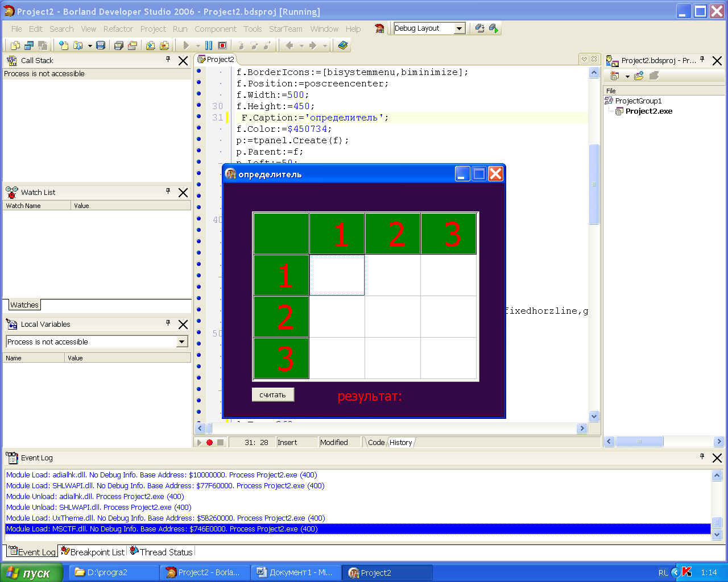Click the green Run arrow icon
Viewport: 728px width, 582px height.
coord(186,45)
